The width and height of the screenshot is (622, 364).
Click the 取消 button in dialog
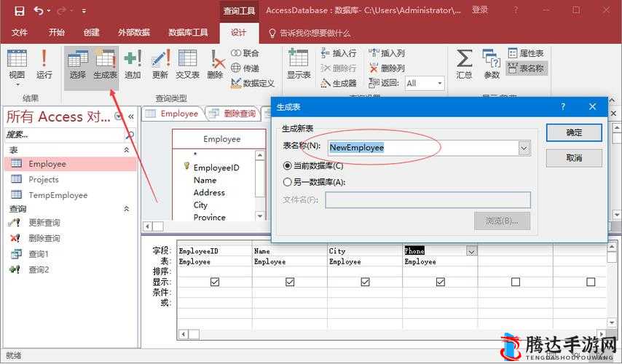[x=574, y=158]
